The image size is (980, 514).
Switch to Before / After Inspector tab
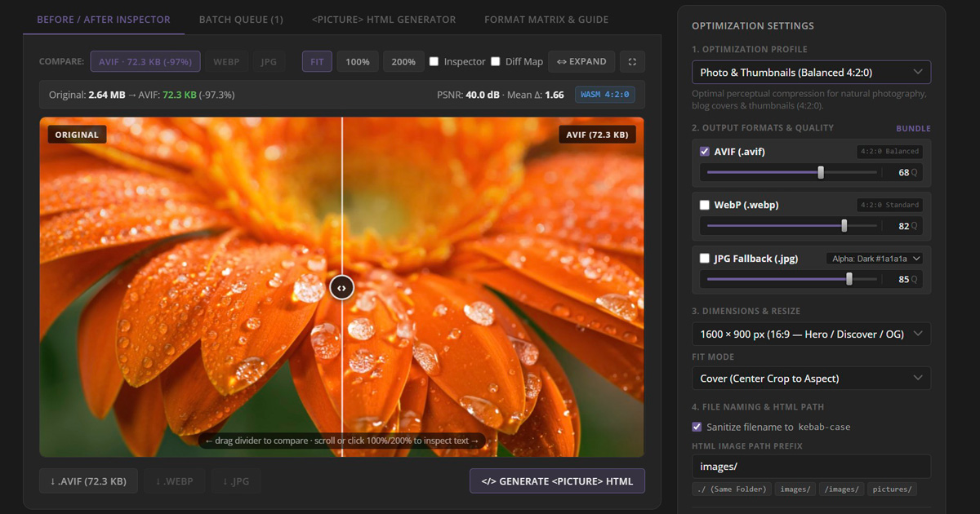(x=104, y=20)
